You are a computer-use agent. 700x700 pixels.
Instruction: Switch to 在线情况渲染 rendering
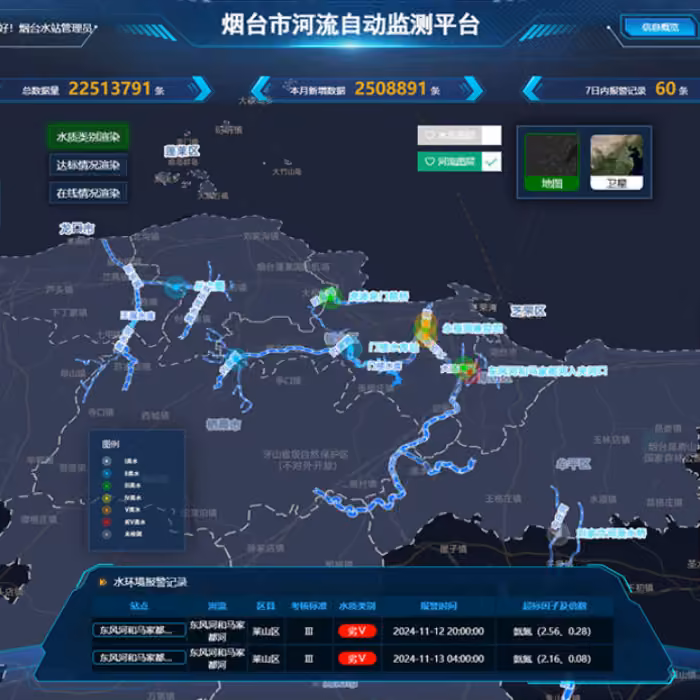[x=88, y=193]
